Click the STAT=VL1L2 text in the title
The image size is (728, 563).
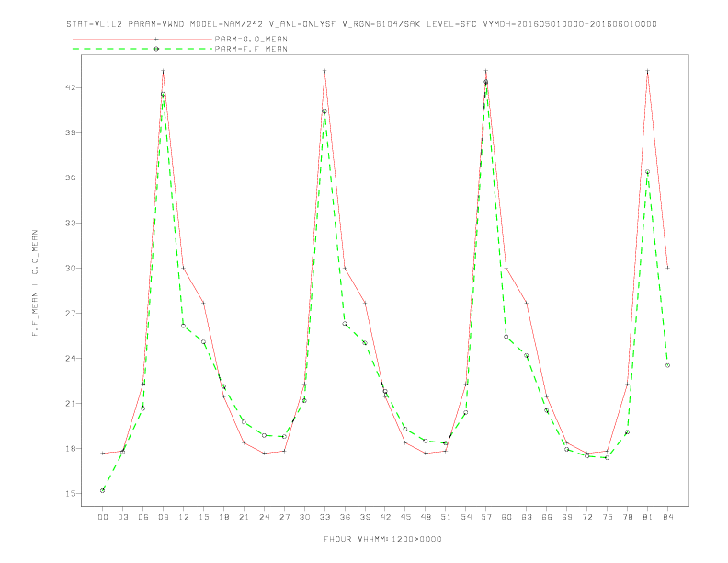(x=95, y=24)
